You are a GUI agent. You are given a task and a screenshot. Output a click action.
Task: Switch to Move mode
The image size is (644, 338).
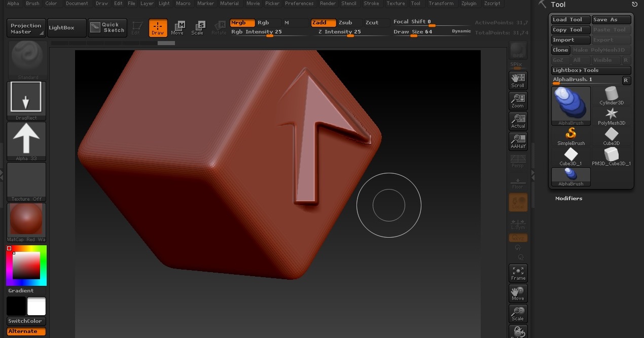[177, 28]
